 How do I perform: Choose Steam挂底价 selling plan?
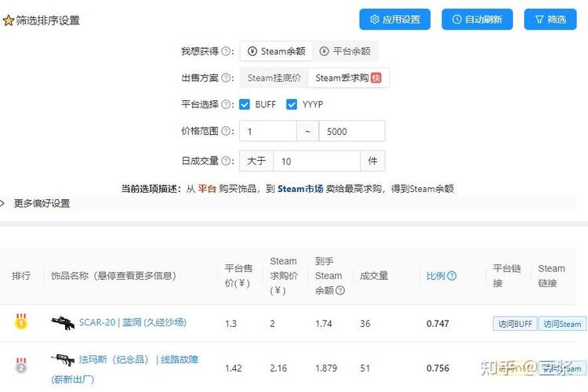pyautogui.click(x=274, y=78)
